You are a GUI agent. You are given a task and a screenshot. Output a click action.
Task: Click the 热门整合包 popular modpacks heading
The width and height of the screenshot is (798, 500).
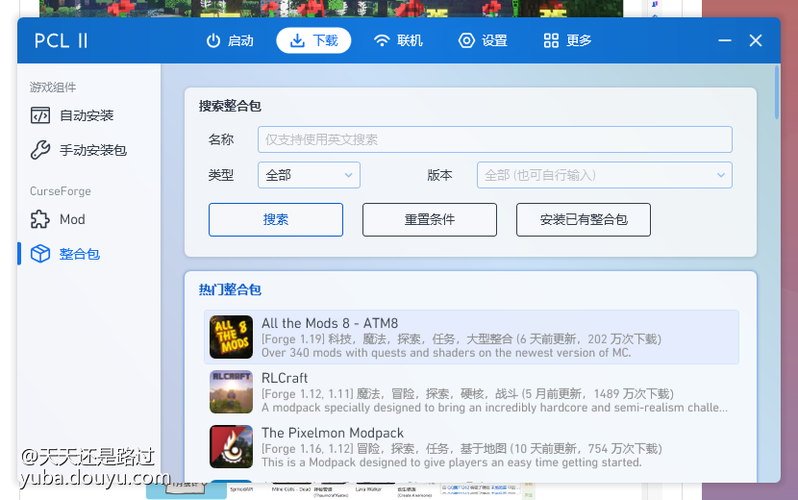[x=230, y=290]
